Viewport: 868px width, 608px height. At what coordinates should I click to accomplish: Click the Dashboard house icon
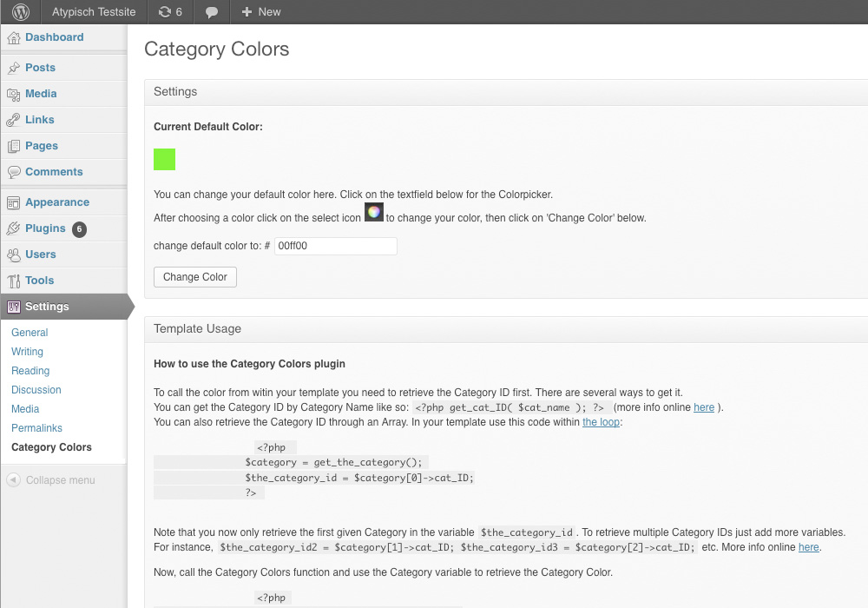click(x=13, y=37)
